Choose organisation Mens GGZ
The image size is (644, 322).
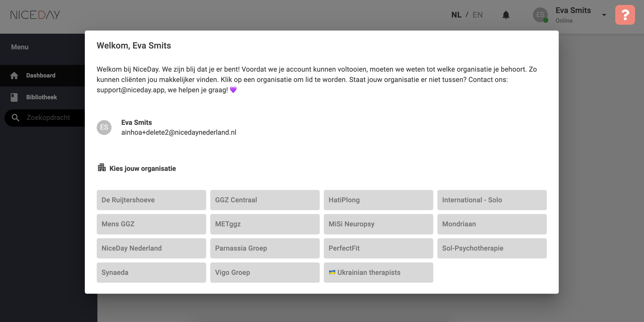[151, 224]
